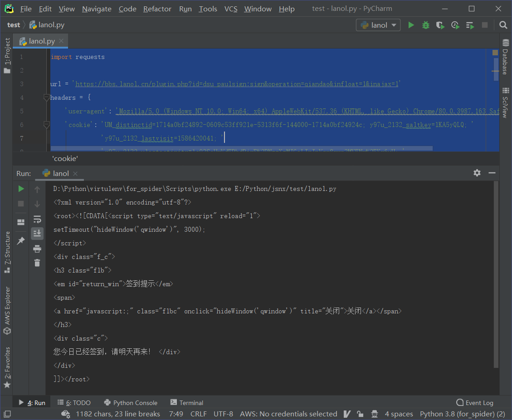This screenshot has width=512, height=420.
Task: Collapse the headers dict fold marker
Action: 46,98
